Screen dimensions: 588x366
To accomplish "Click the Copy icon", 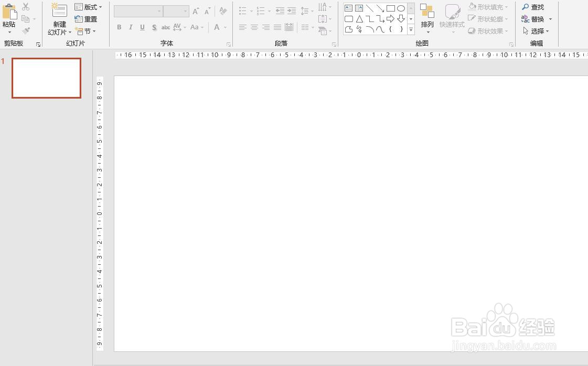I will pos(26,19).
